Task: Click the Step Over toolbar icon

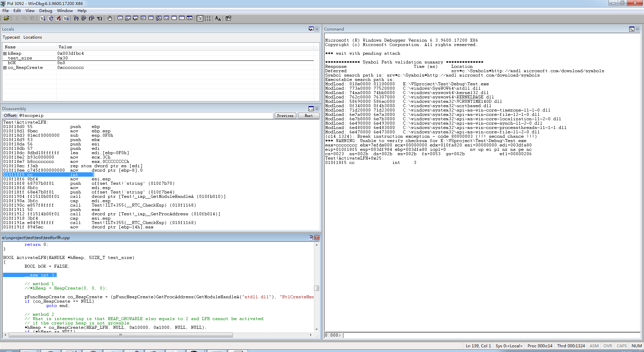Action: pos(84,18)
